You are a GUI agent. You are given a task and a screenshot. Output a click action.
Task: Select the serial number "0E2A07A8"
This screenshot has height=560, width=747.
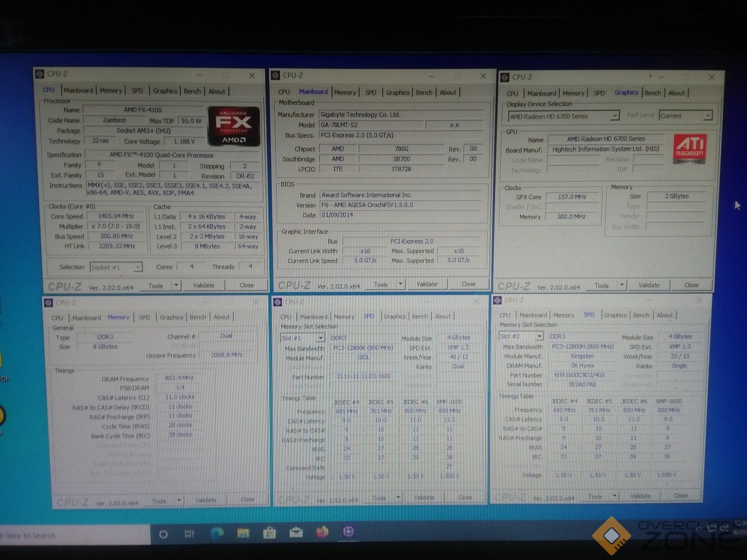pos(582,384)
